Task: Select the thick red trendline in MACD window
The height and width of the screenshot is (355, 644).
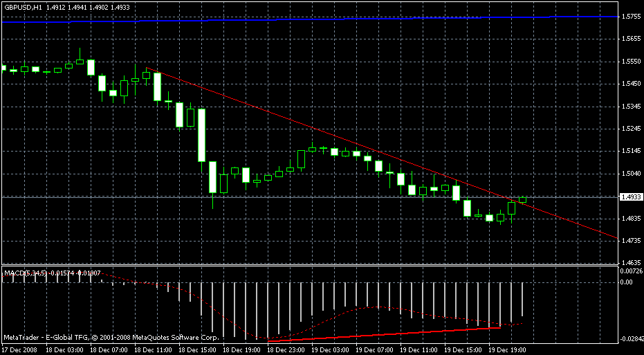Action: (x=384, y=334)
